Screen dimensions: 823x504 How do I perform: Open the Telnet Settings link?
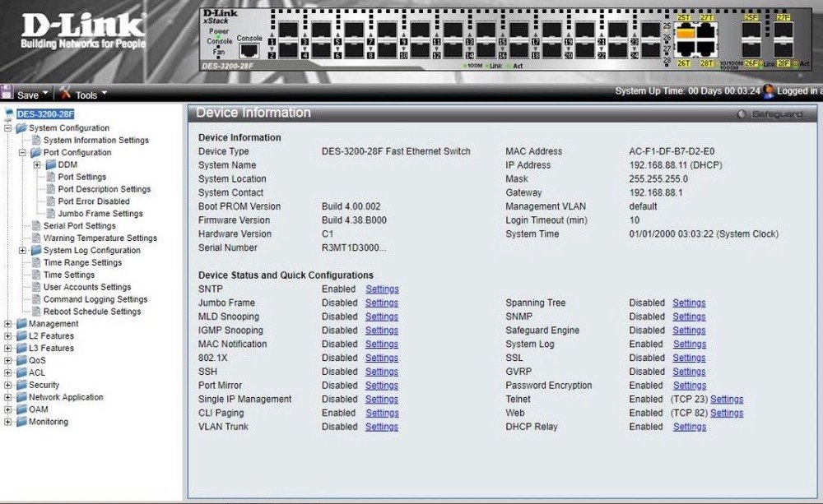pyautogui.click(x=727, y=400)
